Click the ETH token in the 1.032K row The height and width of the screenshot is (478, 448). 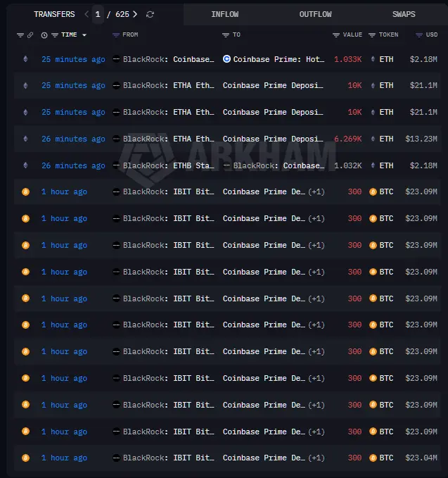382,165
